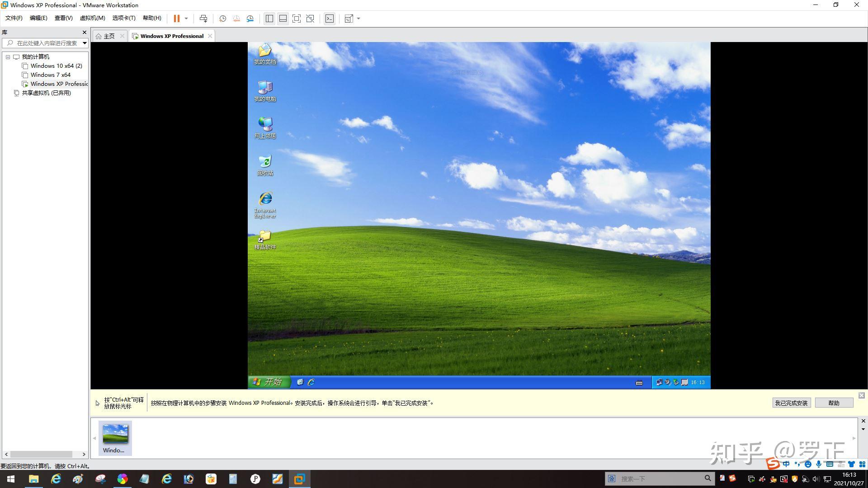868x488 pixels.
Task: Toggle the thumbnail bar visibility
Action: (x=283, y=19)
